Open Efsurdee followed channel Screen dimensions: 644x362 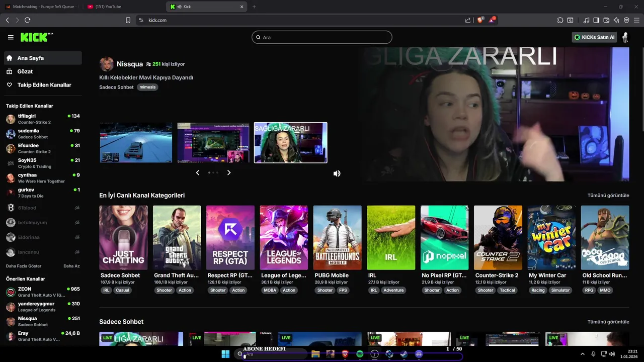coord(42,148)
